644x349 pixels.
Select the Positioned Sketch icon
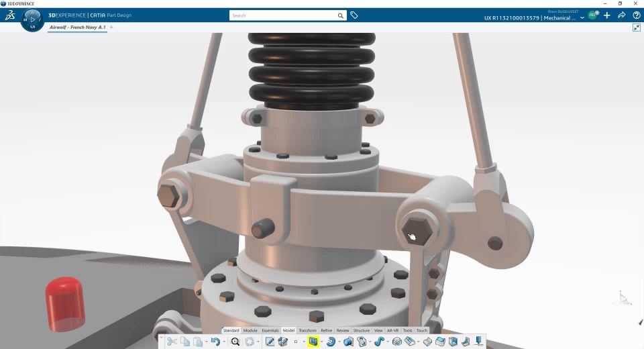[x=270, y=342]
